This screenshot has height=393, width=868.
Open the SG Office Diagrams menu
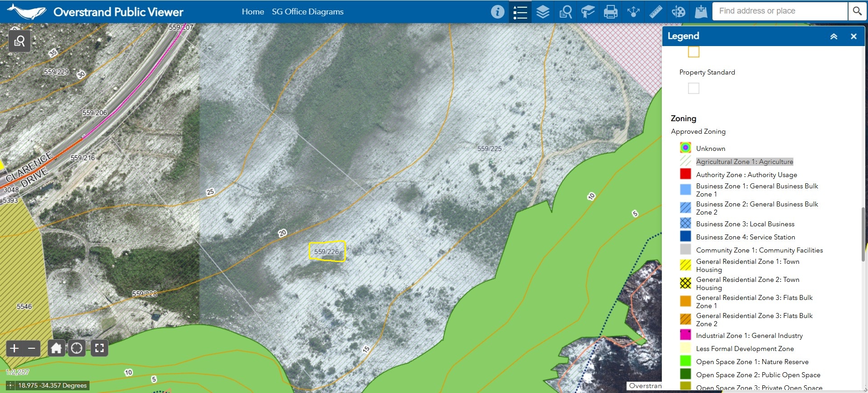click(x=307, y=12)
